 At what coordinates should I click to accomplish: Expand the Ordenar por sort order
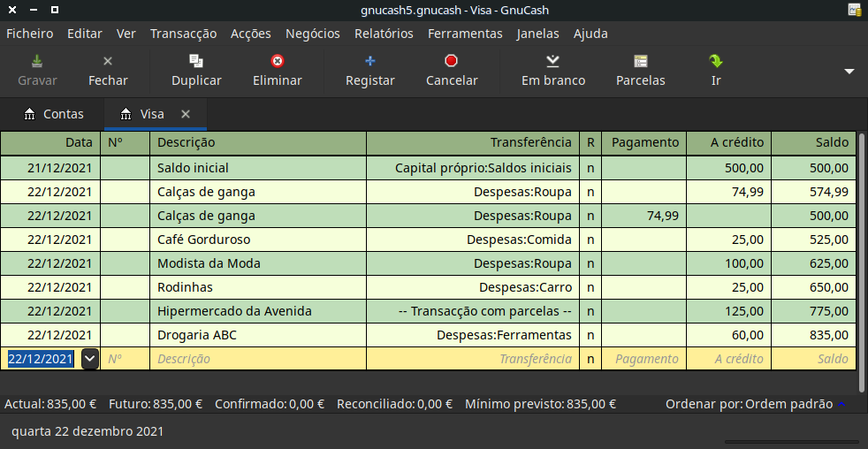pyautogui.click(x=841, y=404)
